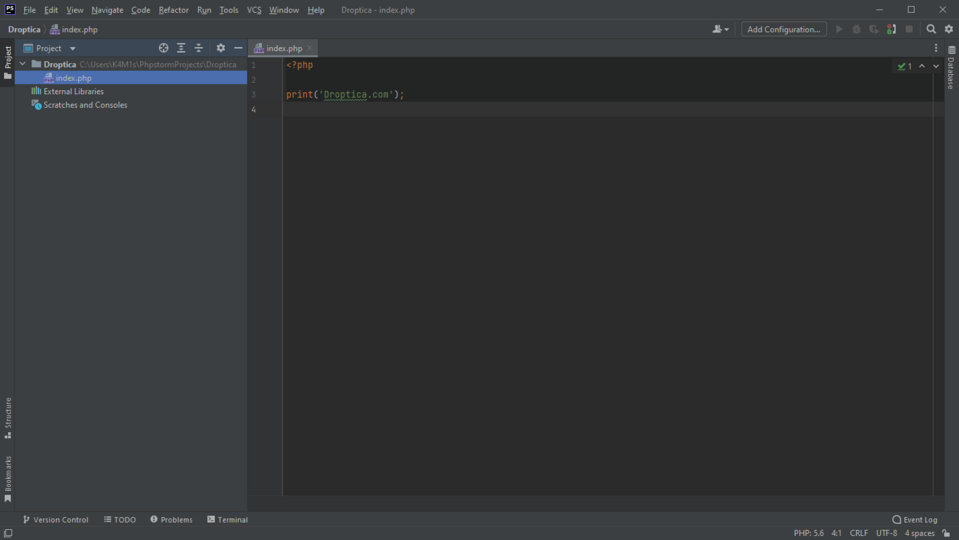Image resolution: width=959 pixels, height=540 pixels.
Task: Toggle the Project side tool window
Action: tap(7, 62)
